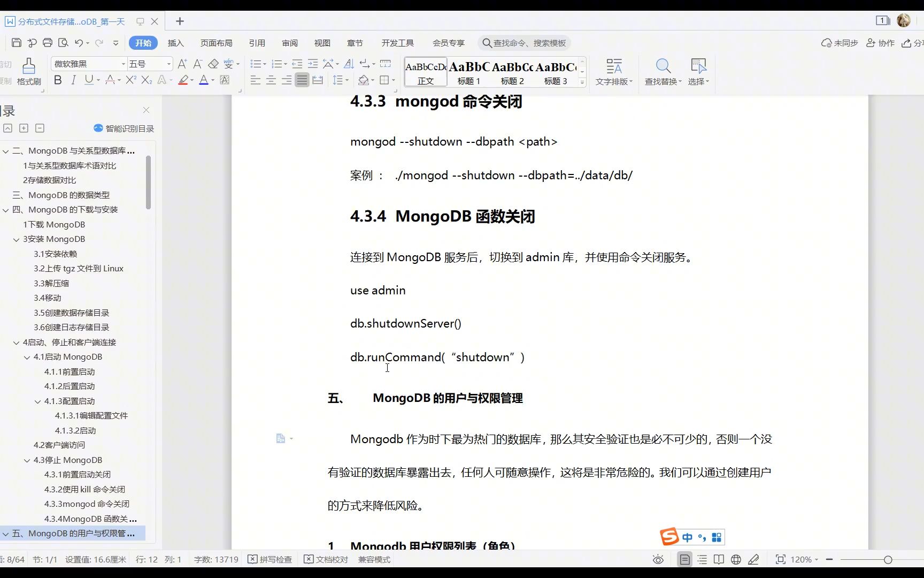The height and width of the screenshot is (578, 924).
Task: Open the 开发工具 ribbon tab
Action: [x=397, y=43]
